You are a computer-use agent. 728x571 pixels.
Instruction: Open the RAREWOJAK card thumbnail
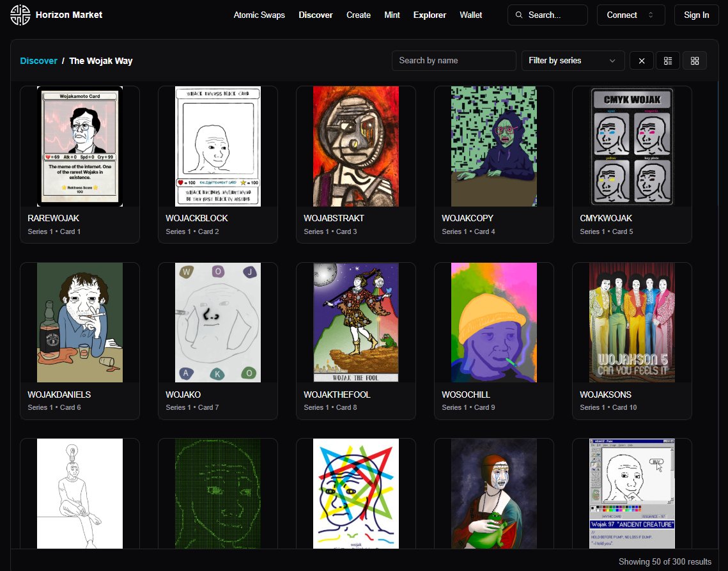[80, 146]
